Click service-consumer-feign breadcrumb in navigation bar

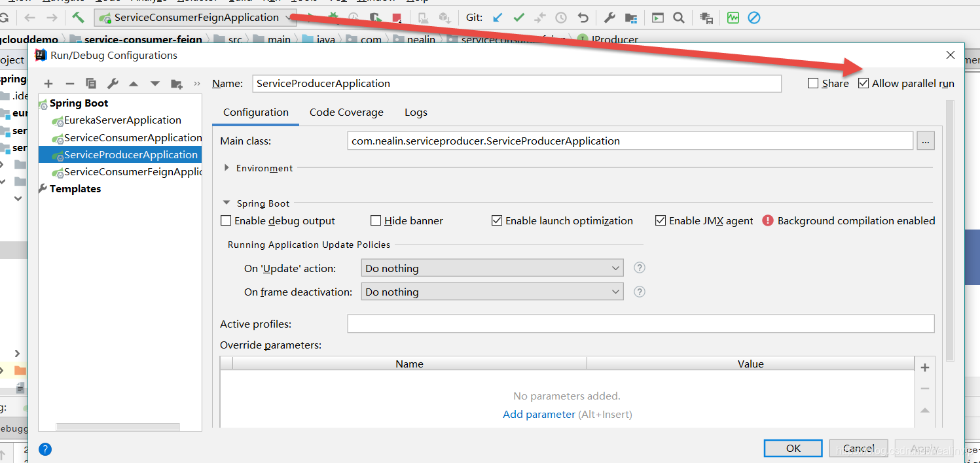(143, 39)
